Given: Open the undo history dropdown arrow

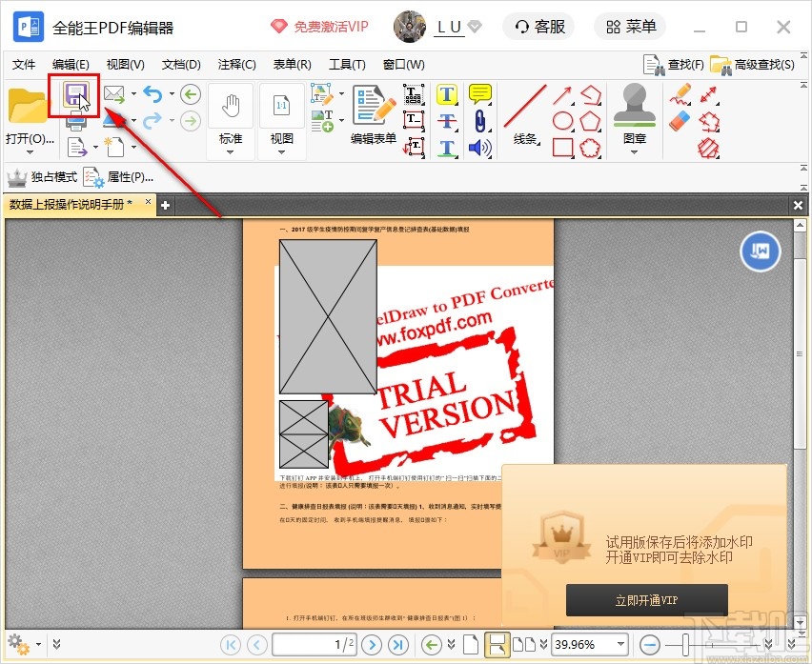Looking at the screenshot, I should 172,93.
